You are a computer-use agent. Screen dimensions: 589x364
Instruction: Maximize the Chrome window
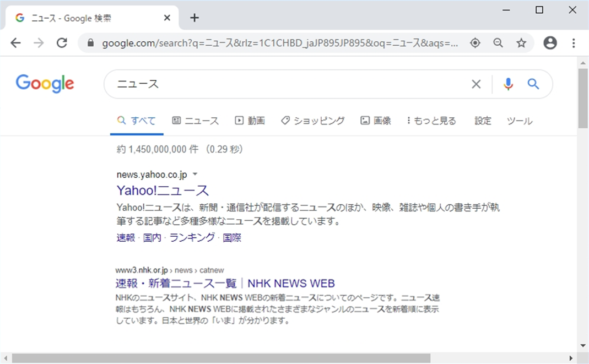[x=539, y=10]
